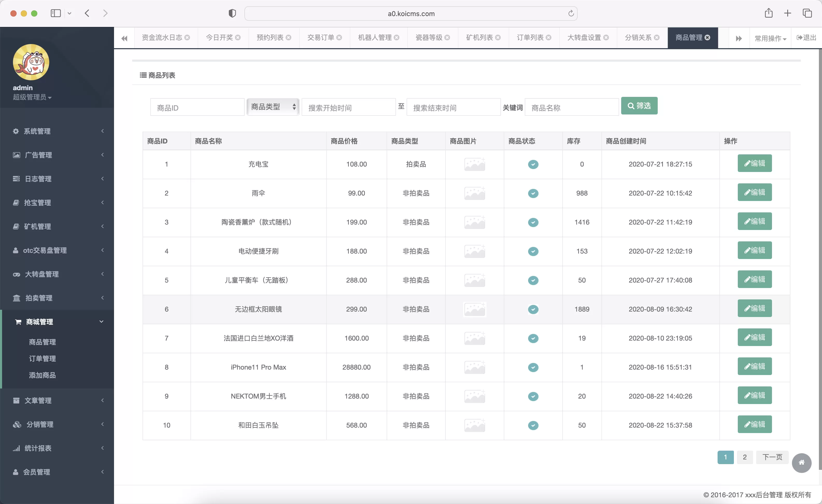Viewport: 822px width, 504px height.
Task: Toggle status for 儿童平衡车 row
Action: [533, 280]
